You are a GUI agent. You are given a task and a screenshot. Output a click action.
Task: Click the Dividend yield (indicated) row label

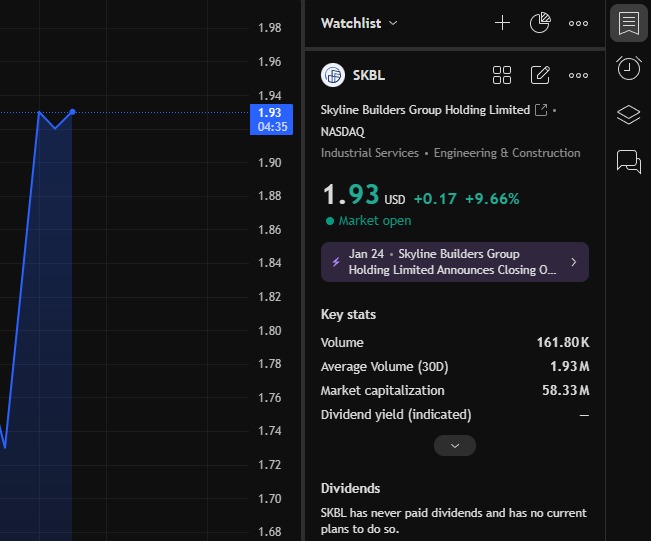pos(396,414)
